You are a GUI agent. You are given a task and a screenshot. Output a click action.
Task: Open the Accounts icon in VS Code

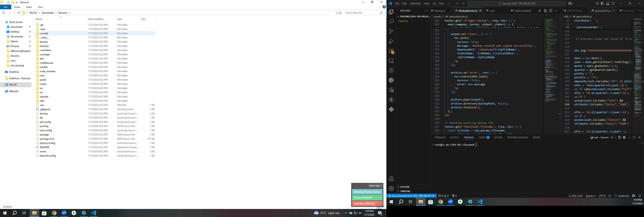[x=391, y=179]
